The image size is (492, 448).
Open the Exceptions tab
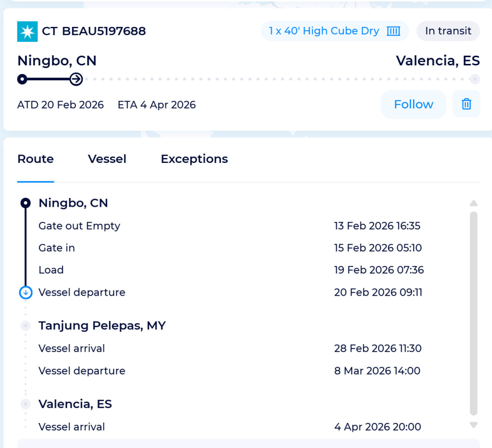194,159
